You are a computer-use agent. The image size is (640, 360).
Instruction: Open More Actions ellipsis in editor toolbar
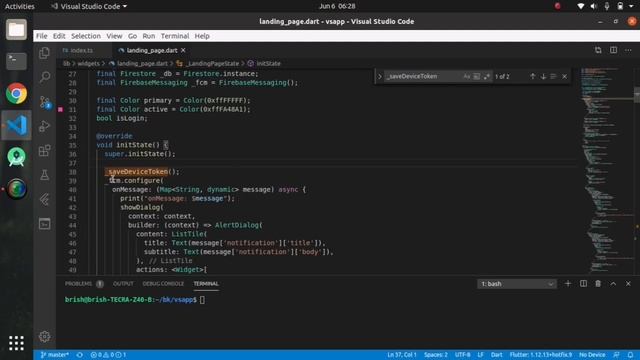point(628,50)
